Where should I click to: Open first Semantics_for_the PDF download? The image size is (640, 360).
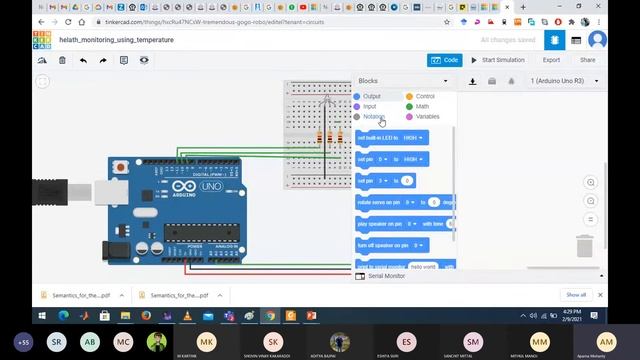tap(76, 295)
